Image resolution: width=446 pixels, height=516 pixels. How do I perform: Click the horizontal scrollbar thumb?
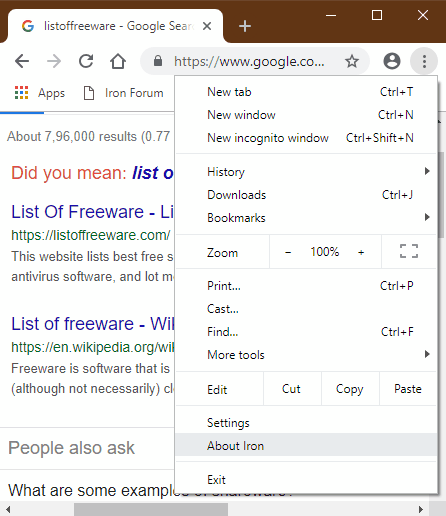pos(151,509)
